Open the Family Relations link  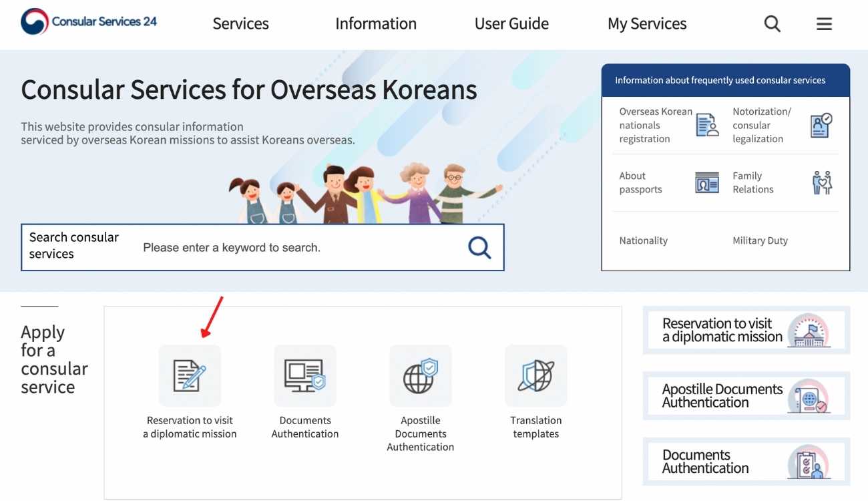[752, 182]
